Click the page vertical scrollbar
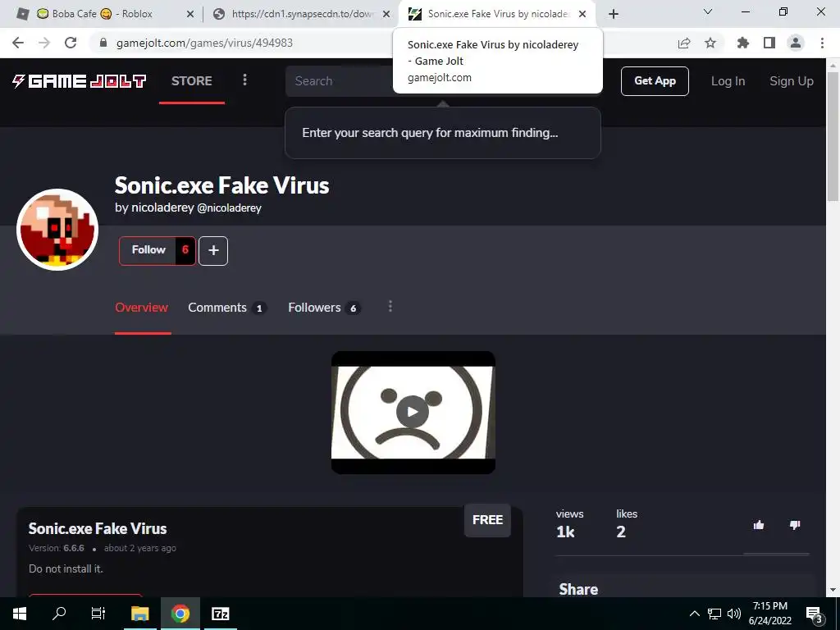This screenshot has width=840, height=630. click(x=833, y=137)
